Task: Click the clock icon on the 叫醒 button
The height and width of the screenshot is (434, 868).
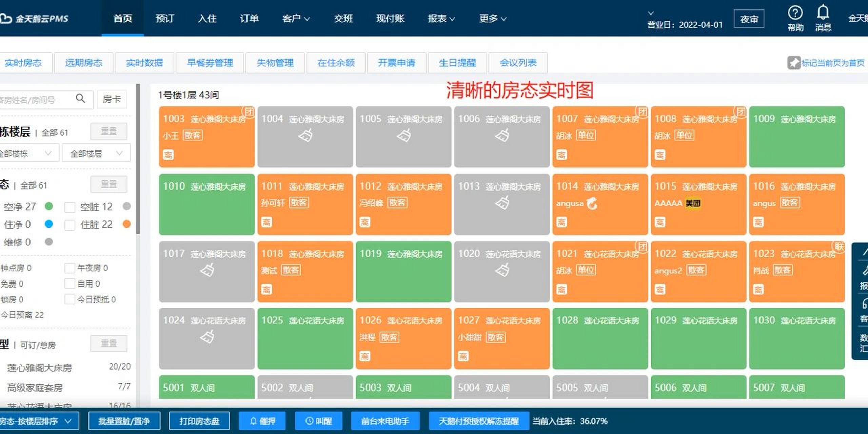Action: tap(309, 421)
